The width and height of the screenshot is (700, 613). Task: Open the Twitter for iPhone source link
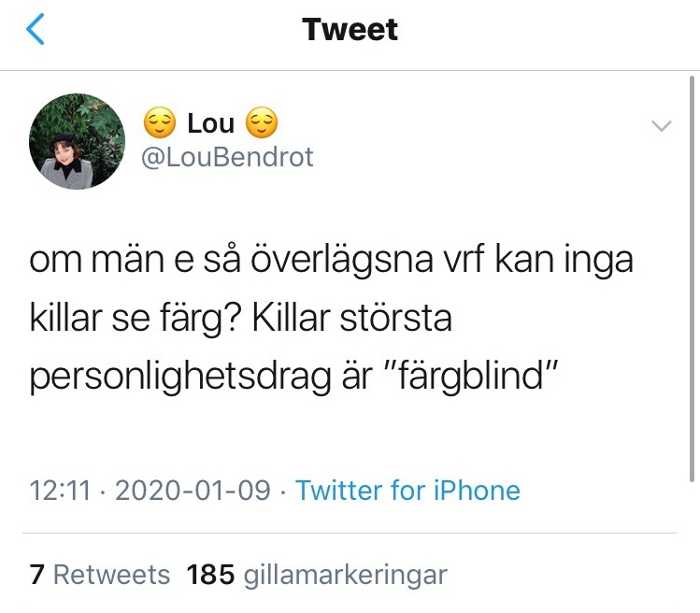[x=407, y=491]
